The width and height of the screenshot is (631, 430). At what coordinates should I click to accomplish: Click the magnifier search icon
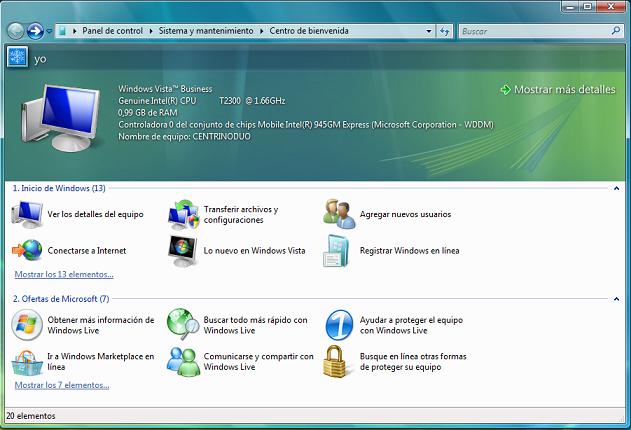point(616,30)
